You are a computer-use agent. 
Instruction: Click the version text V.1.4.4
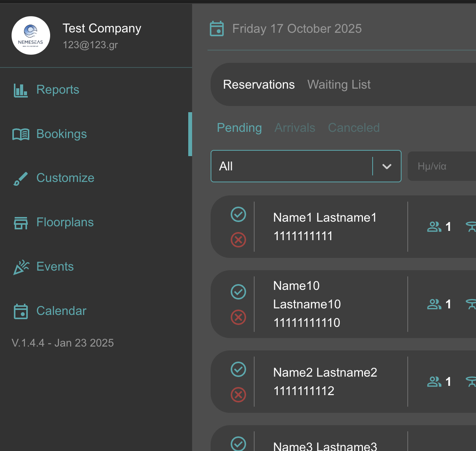pos(63,343)
